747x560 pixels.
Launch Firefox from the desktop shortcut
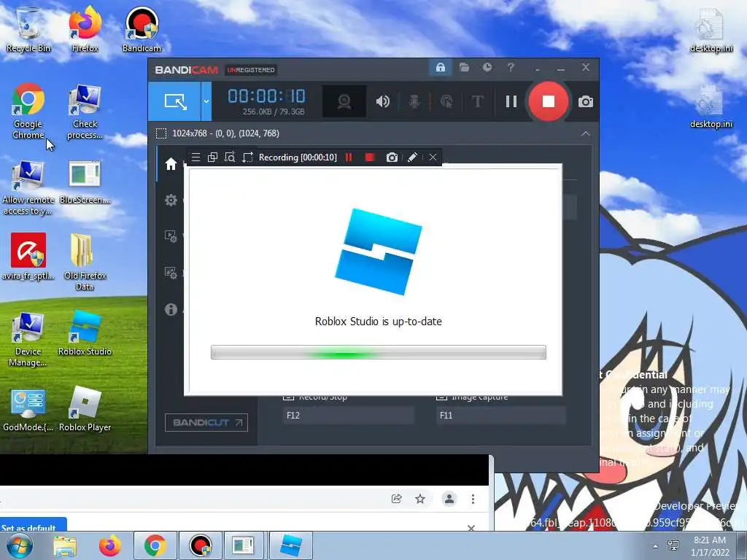point(85,29)
